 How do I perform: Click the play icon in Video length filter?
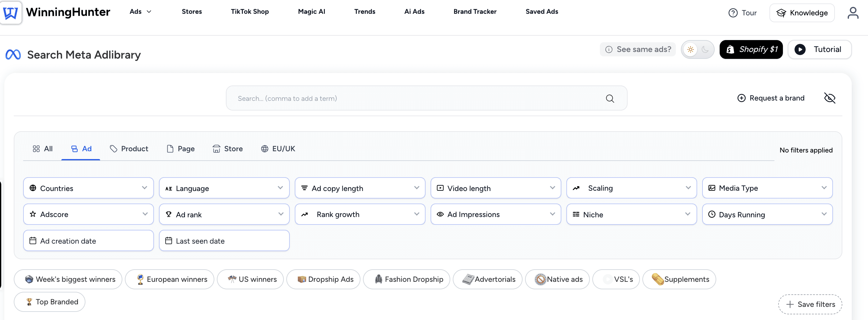tap(440, 188)
